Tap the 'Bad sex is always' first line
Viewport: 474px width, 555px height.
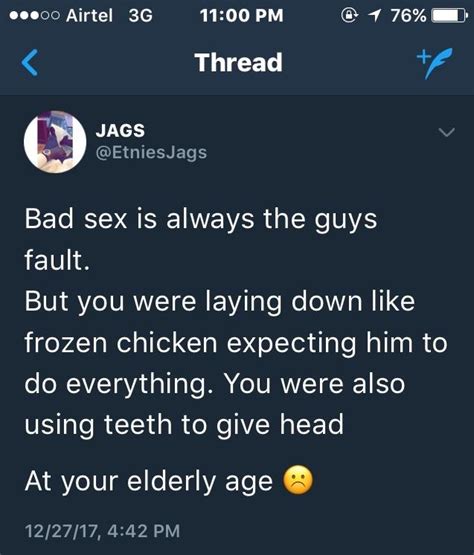pos(201,219)
